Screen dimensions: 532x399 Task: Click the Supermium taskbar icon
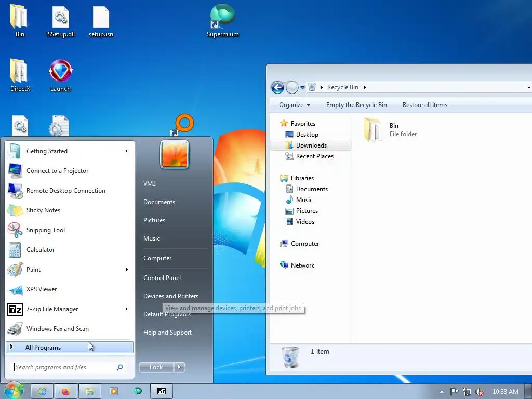coord(137,391)
